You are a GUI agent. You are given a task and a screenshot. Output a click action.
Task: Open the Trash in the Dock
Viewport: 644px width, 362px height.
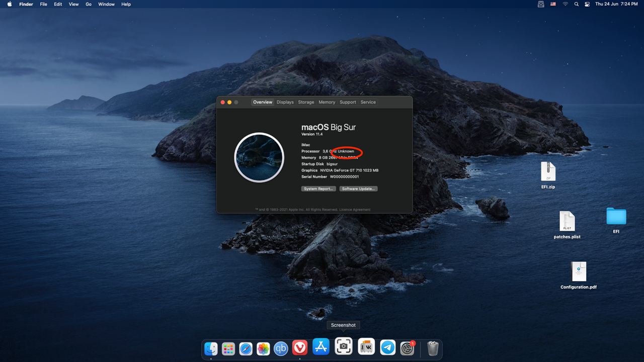tap(433, 348)
